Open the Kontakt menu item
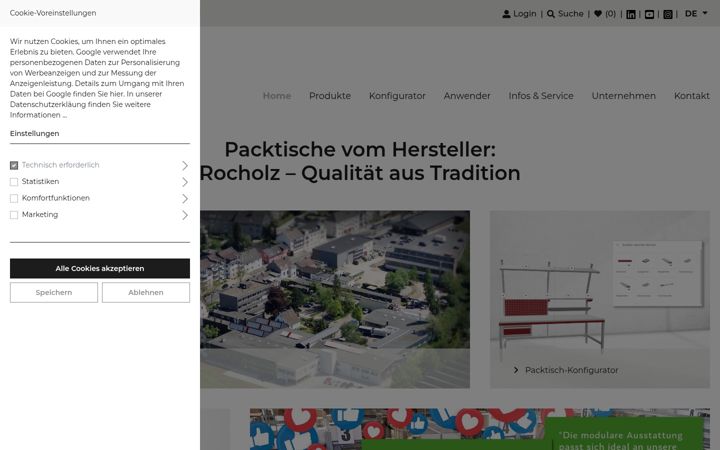 tap(692, 96)
